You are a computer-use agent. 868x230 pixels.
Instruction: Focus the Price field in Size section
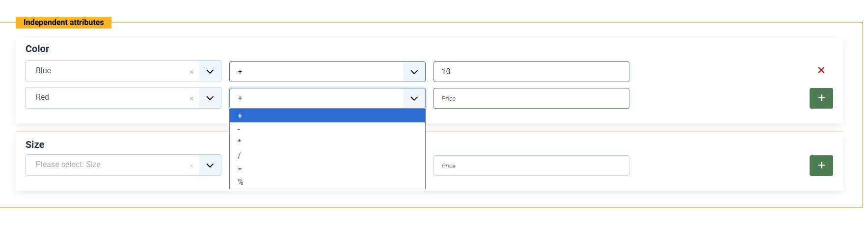(x=531, y=166)
